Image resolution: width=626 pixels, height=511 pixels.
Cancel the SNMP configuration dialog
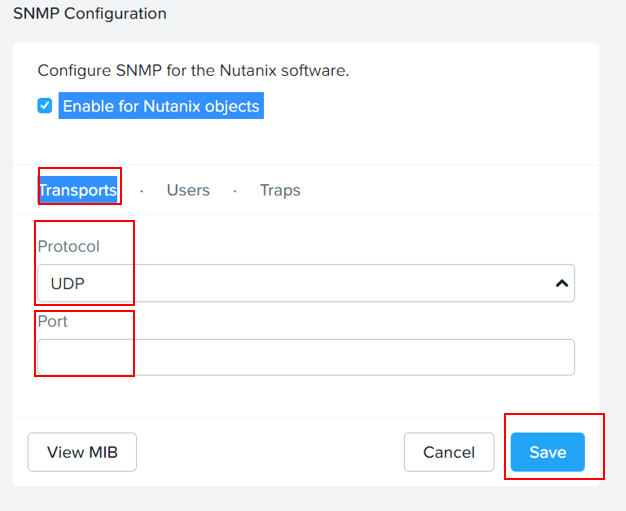coord(449,452)
